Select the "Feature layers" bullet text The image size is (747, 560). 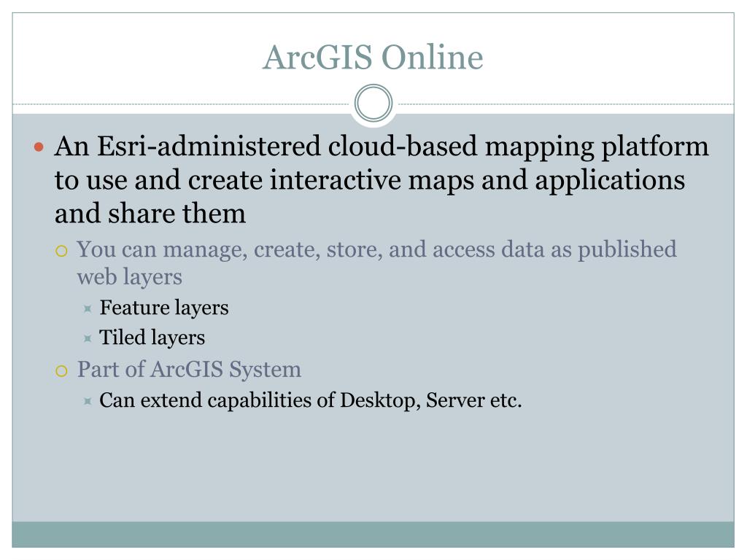[164, 308]
